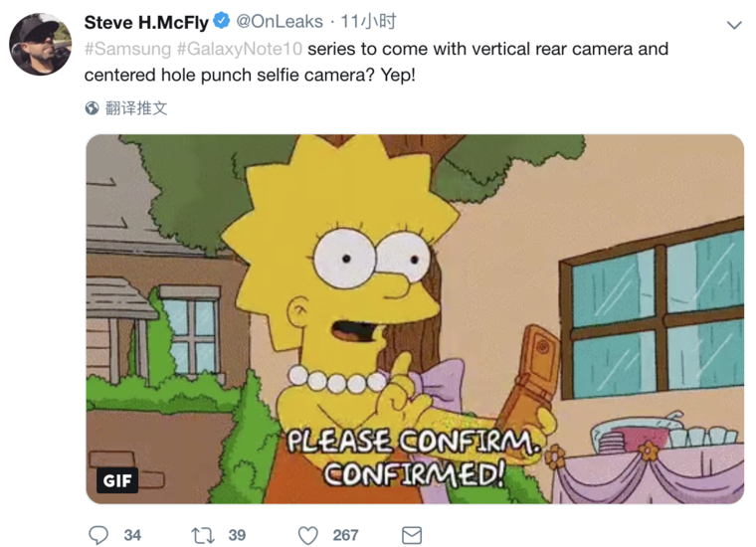This screenshot has width=756, height=547.
Task: Click the tweet body text
Action: coord(376,62)
